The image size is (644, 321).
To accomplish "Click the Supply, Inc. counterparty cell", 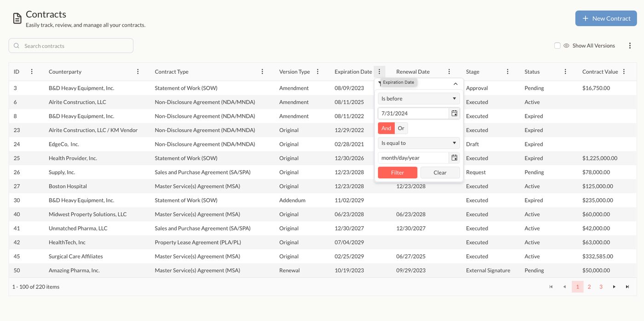I will click(x=62, y=172).
